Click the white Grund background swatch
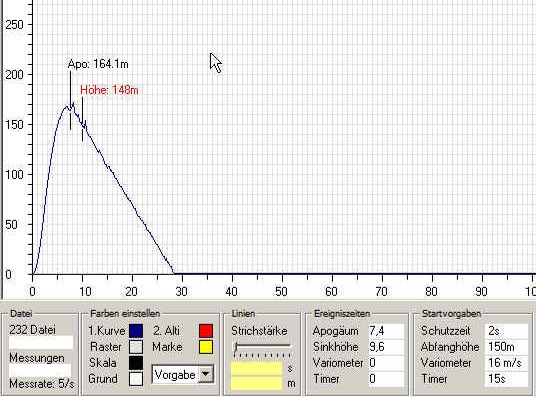 pyautogui.click(x=136, y=379)
